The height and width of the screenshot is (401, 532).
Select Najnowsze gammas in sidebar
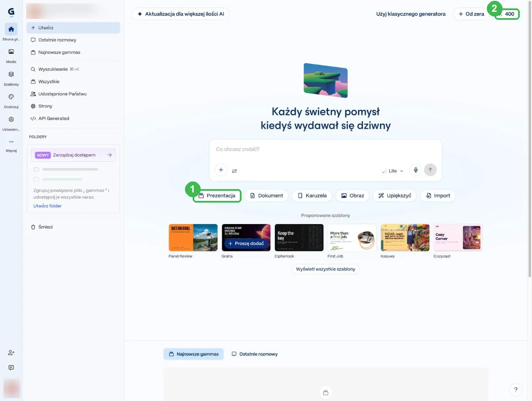pyautogui.click(x=59, y=52)
